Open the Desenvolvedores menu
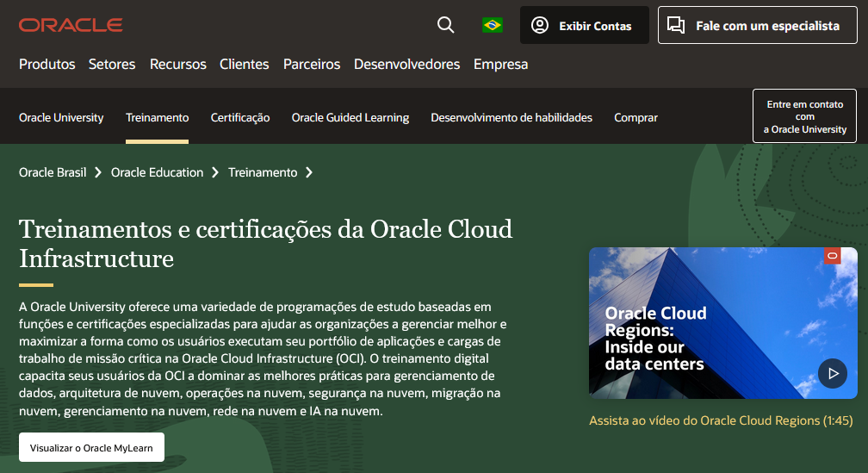The height and width of the screenshot is (473, 868). tap(406, 65)
